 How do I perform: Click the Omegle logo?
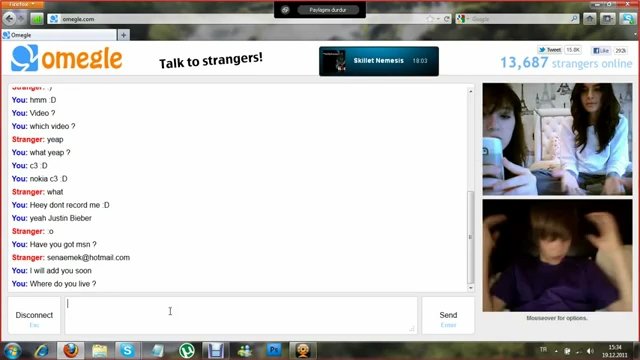67,58
